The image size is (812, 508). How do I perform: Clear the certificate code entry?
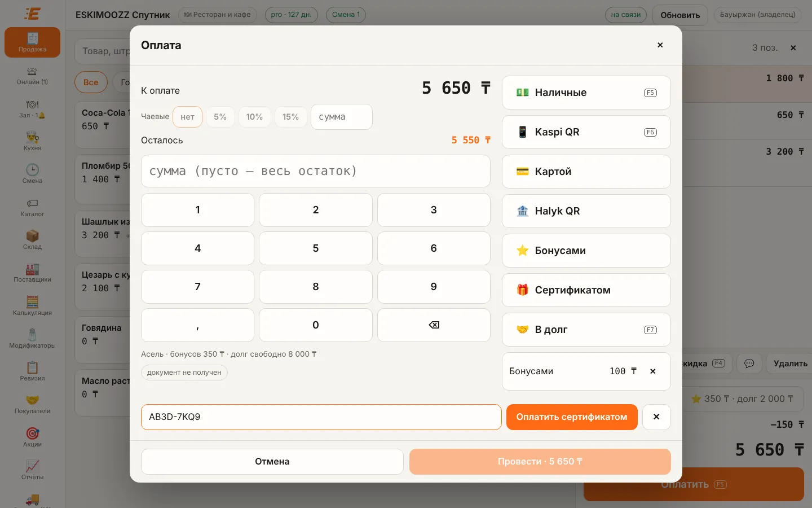tap(656, 417)
